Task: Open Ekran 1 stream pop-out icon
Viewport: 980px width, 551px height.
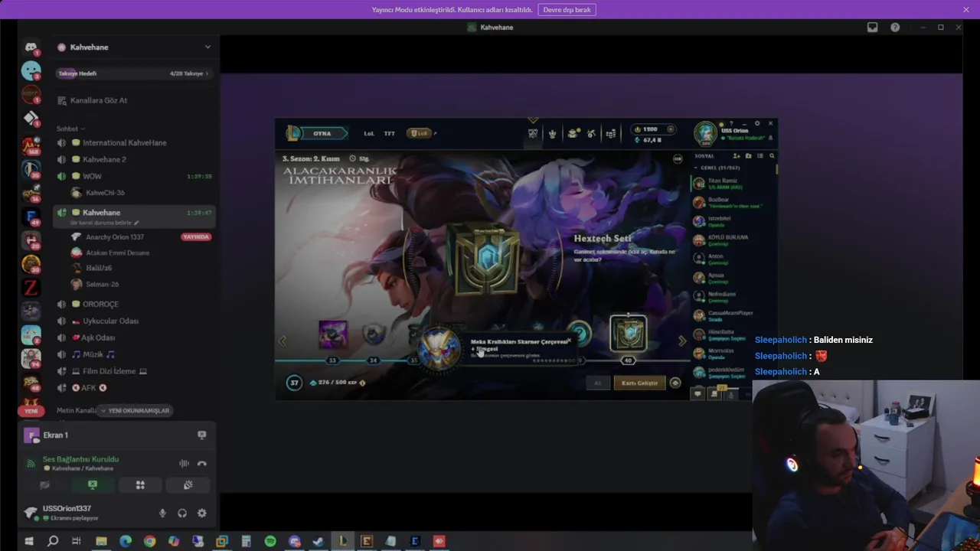Action: 202,435
